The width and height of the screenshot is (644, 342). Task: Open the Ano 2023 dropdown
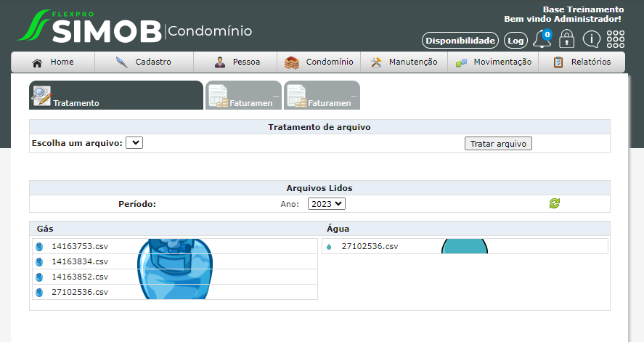[x=326, y=204]
